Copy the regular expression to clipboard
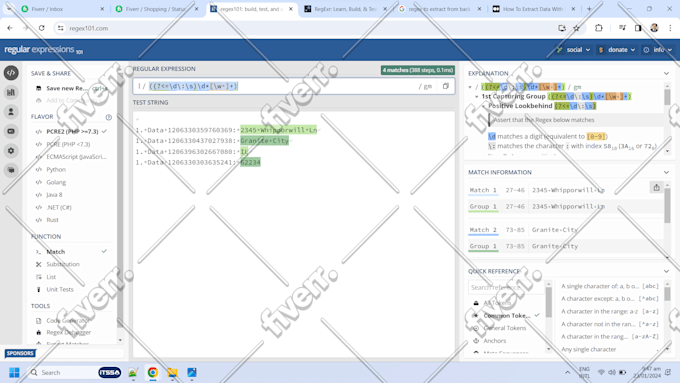680x383 pixels. (x=445, y=86)
